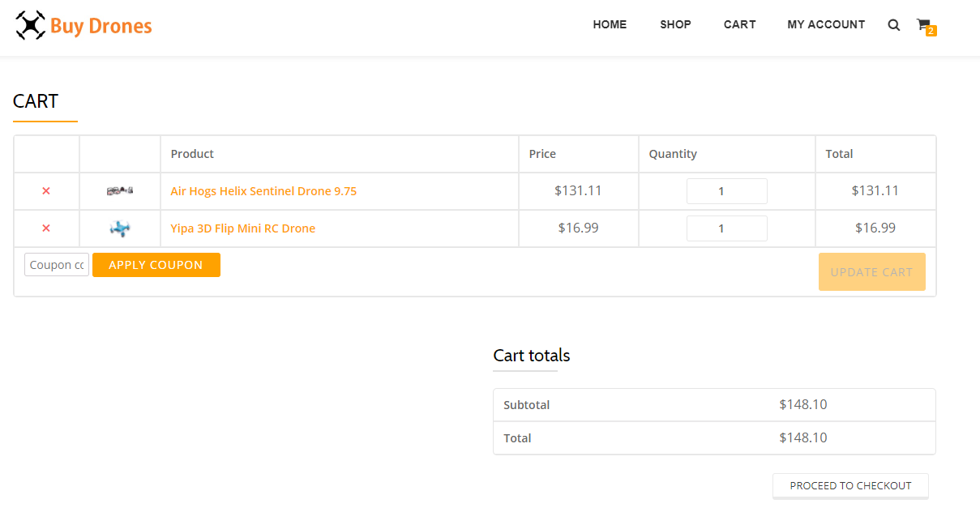Remove Air Hogs Helix Sentinel Drone from cart

(46, 191)
